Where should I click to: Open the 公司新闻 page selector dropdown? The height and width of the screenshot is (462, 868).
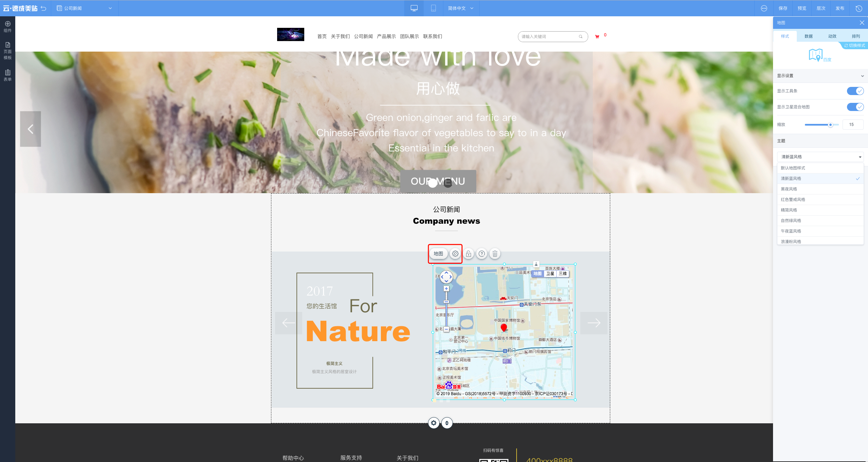tap(84, 8)
